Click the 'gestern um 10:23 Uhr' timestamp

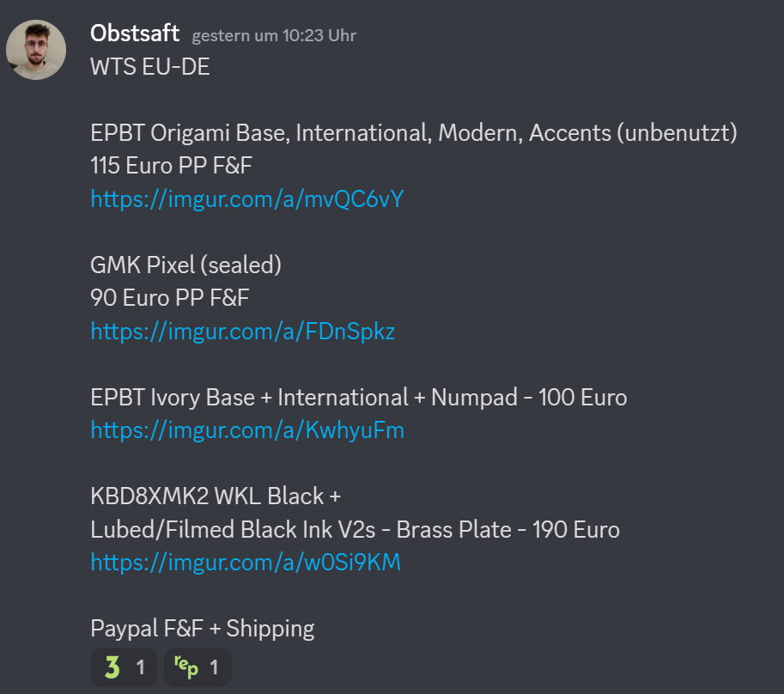tap(273, 36)
